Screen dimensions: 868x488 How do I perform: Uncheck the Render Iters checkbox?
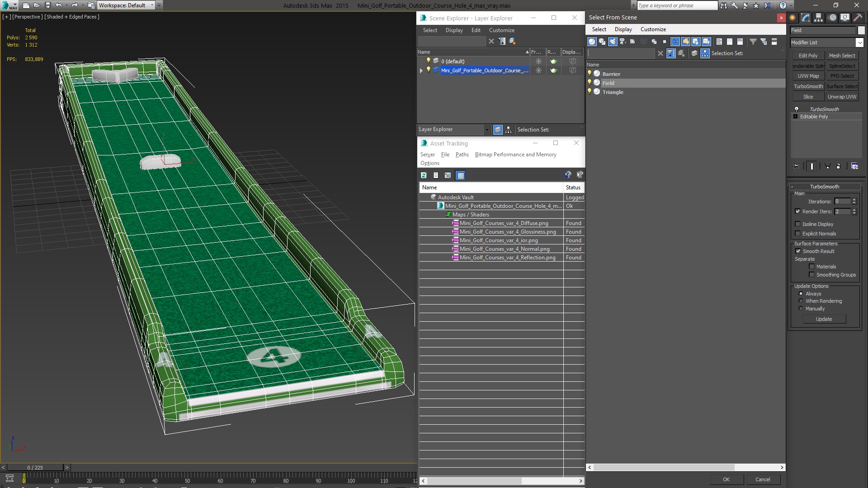tap(797, 211)
